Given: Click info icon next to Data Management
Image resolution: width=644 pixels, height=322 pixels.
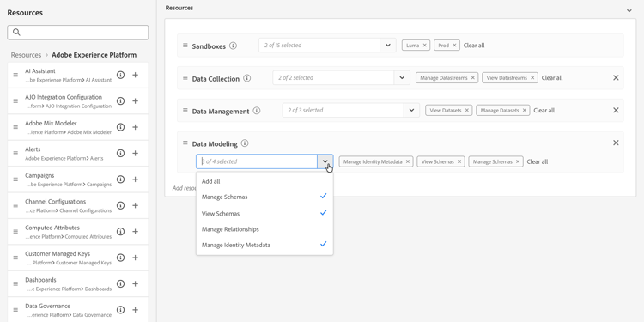Looking at the screenshot, I should [257, 111].
